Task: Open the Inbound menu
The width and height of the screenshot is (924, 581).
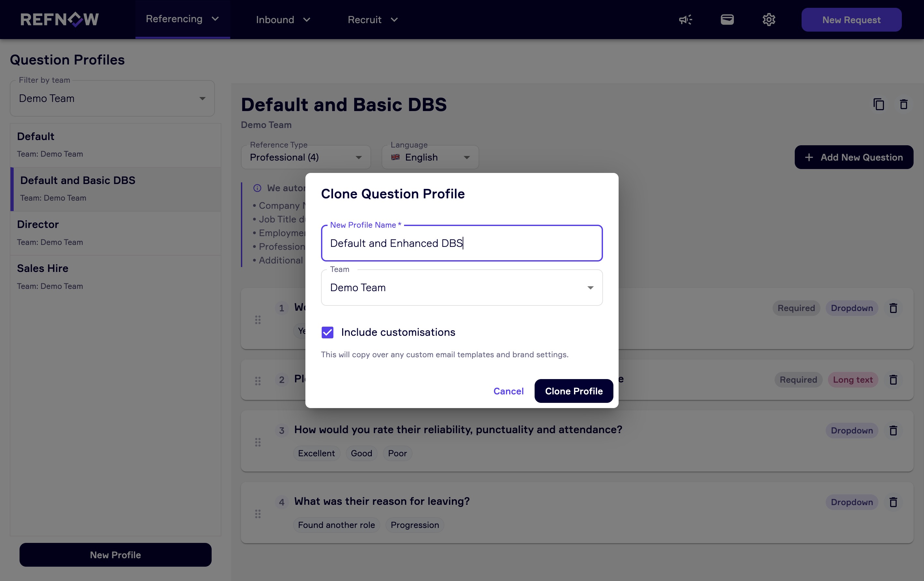Action: (x=283, y=20)
